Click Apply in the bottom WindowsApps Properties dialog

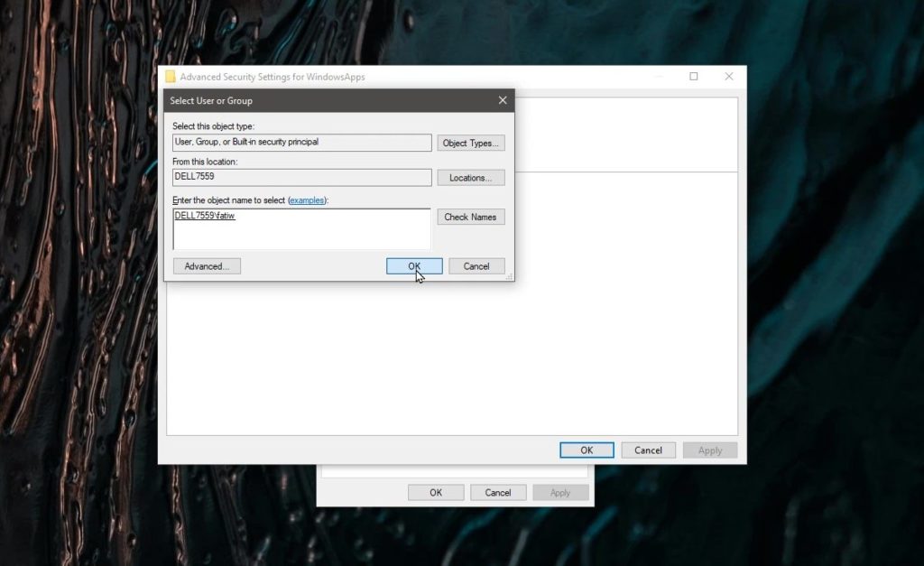[x=560, y=492]
